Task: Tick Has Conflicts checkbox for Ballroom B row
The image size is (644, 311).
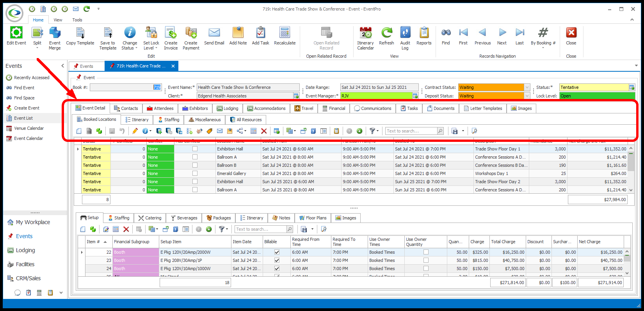Action: (195, 165)
